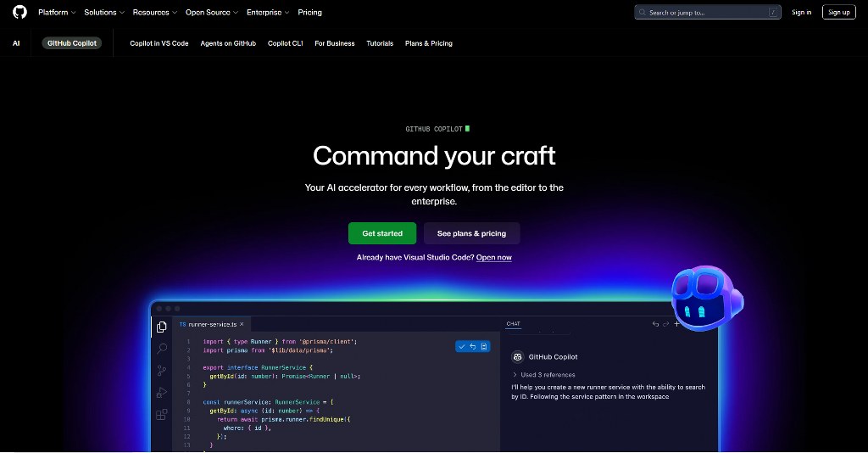Start new chat with plus icon
This screenshot has width=868, height=453.
[676, 324]
